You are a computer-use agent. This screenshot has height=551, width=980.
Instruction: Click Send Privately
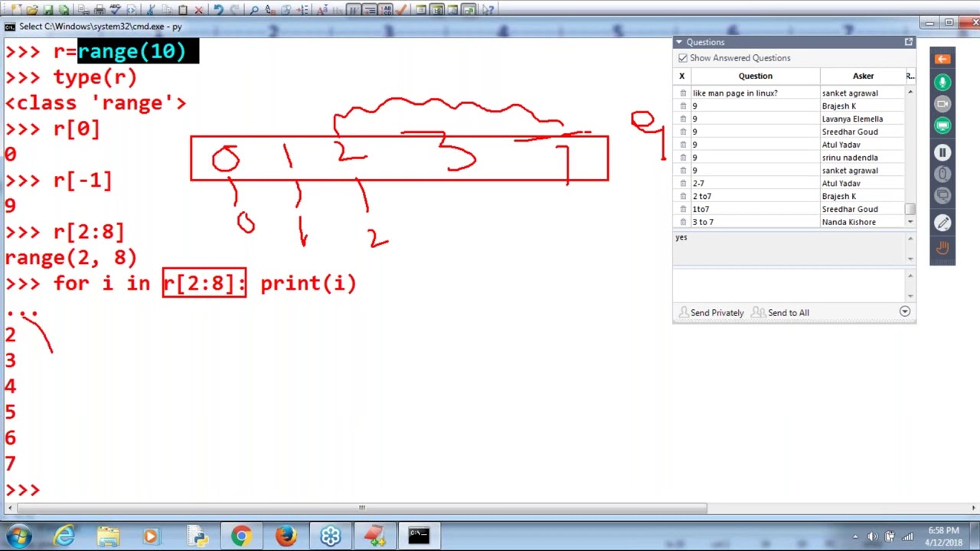pos(710,313)
